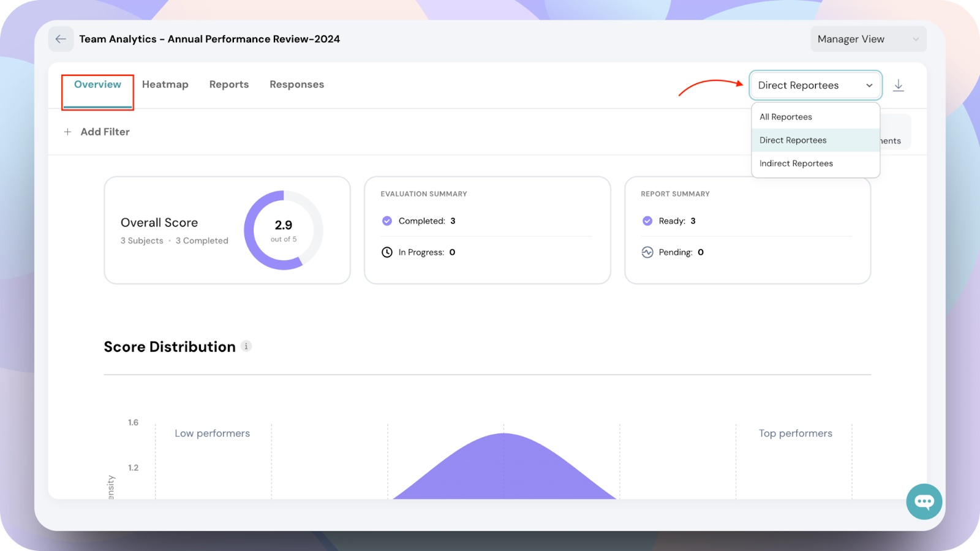This screenshot has width=980, height=551.
Task: Click the Ready checkmark icon
Action: (x=647, y=221)
